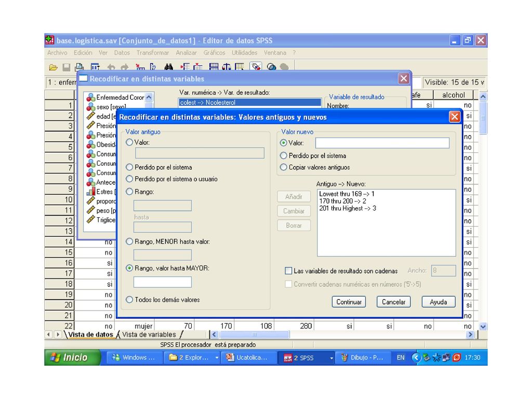Click the ordinal bar icon beside Estres

pyautogui.click(x=90, y=192)
